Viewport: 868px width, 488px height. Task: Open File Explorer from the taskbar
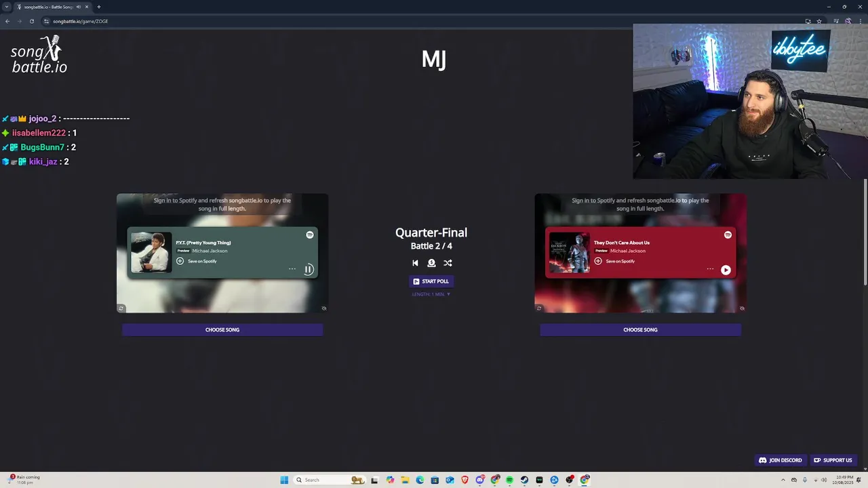click(405, 480)
